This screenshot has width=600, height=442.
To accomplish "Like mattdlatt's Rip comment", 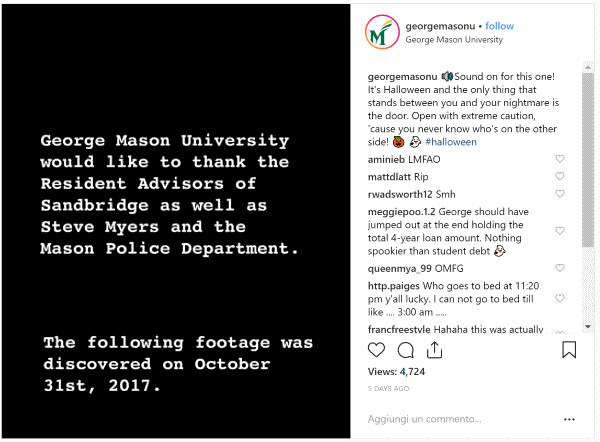I will (560, 176).
